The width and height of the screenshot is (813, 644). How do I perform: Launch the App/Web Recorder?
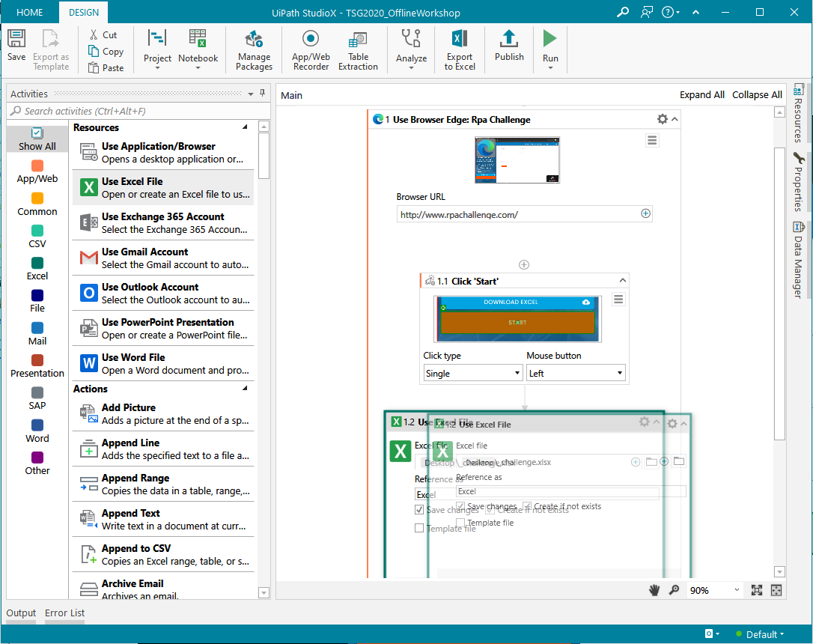[x=311, y=49]
